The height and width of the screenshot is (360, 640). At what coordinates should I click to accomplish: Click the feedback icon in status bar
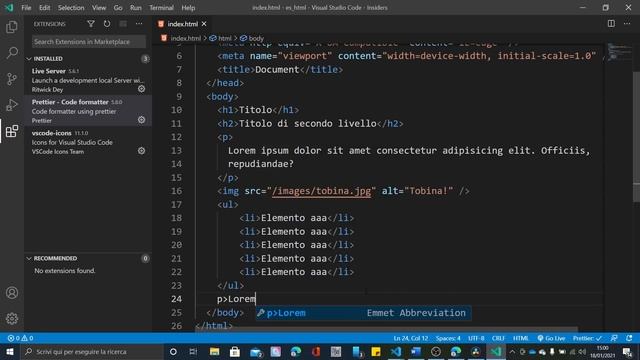[x=614, y=338]
